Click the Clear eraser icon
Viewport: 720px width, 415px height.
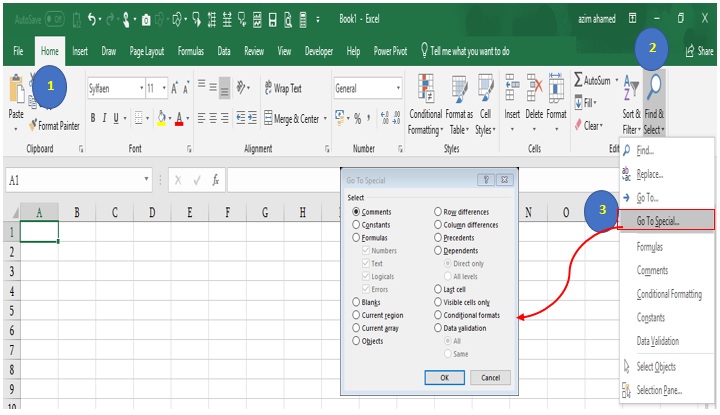click(578, 125)
